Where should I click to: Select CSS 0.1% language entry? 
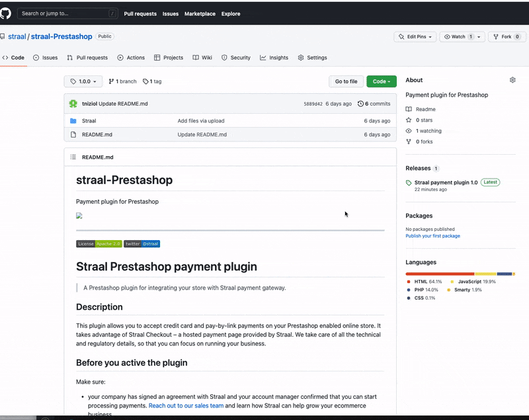pyautogui.click(x=421, y=298)
